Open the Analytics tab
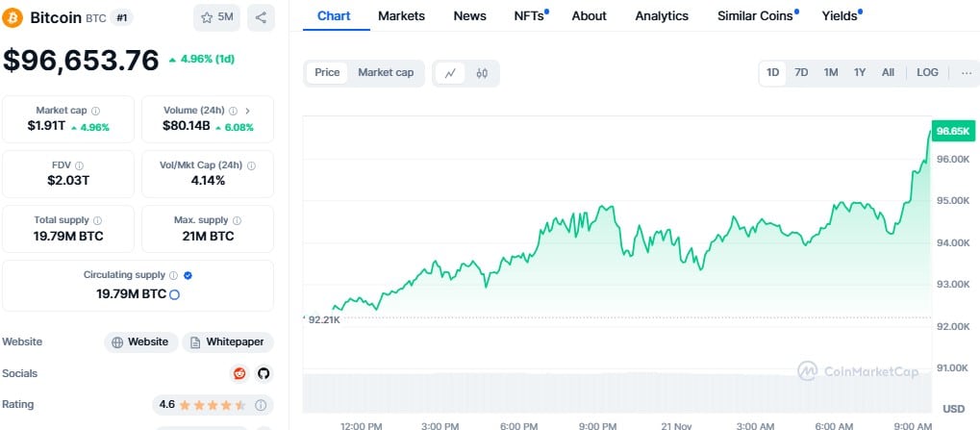 (662, 16)
